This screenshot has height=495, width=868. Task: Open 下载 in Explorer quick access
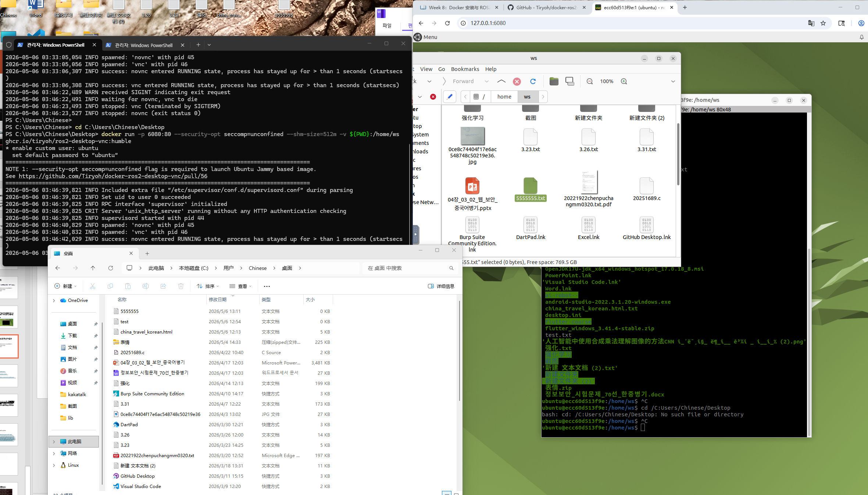pos(72,336)
